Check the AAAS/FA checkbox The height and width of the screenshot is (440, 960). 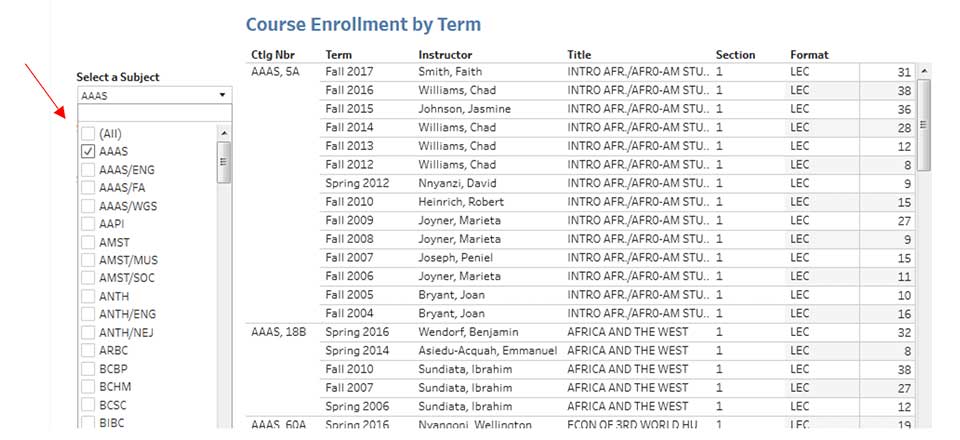click(88, 187)
